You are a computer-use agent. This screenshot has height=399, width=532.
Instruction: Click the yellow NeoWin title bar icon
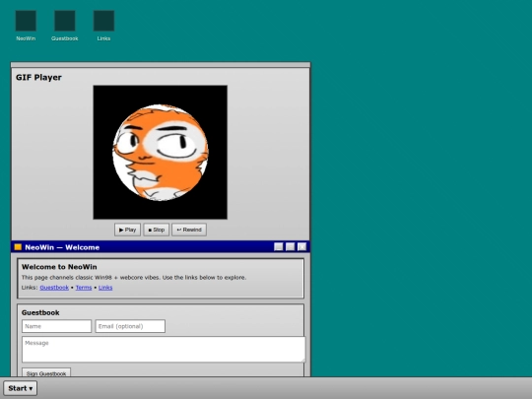[18, 247]
